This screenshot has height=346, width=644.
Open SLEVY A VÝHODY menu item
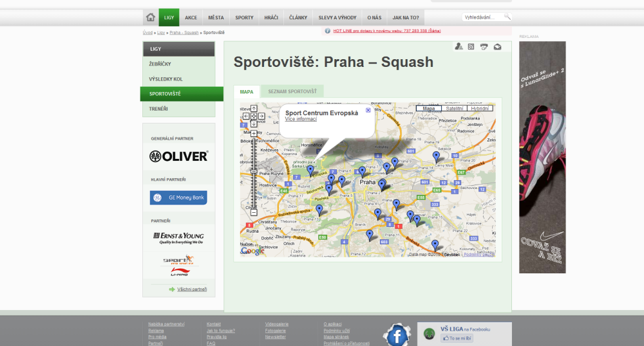pos(337,17)
